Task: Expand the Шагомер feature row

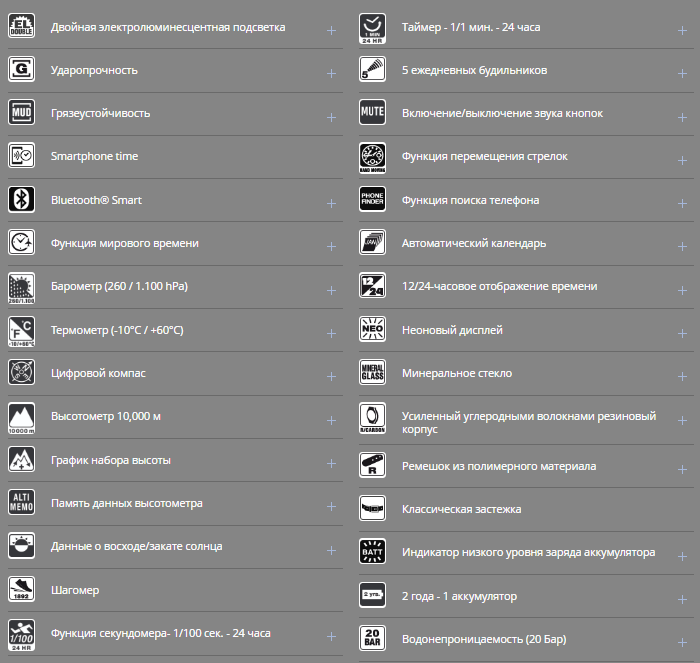Action: [331, 594]
